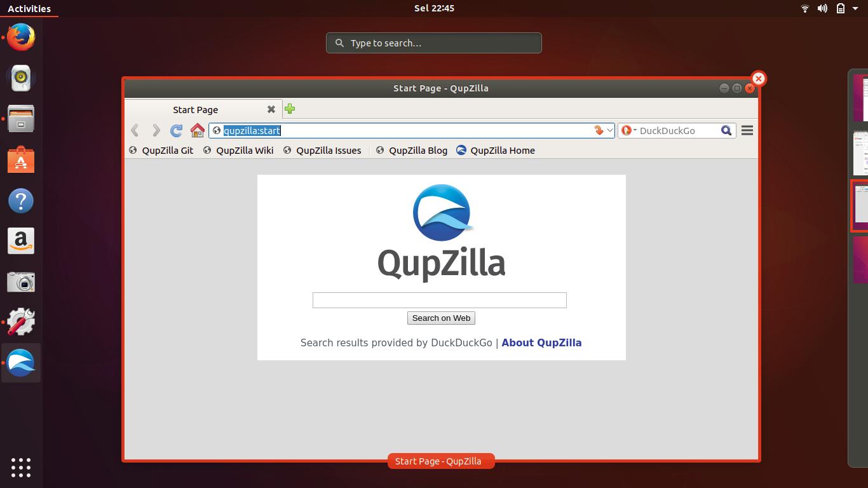868x488 pixels.
Task: Minimize the QupZilla window
Action: click(724, 88)
